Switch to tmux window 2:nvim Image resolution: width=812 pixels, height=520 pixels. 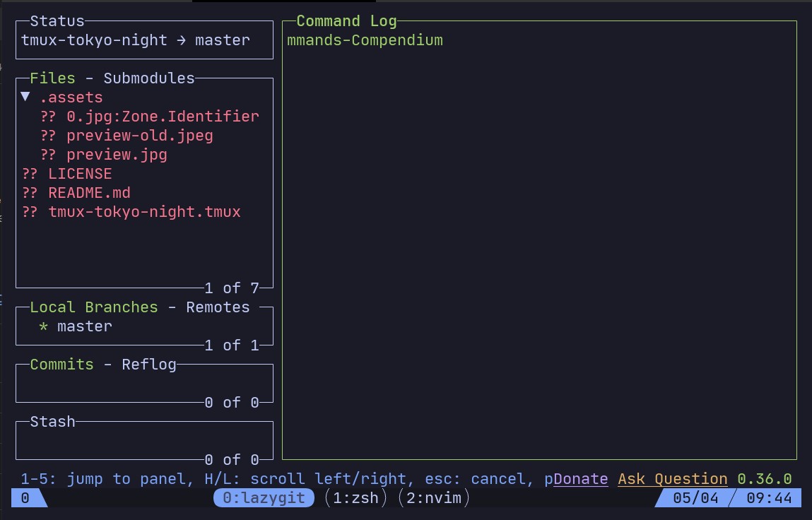point(434,497)
